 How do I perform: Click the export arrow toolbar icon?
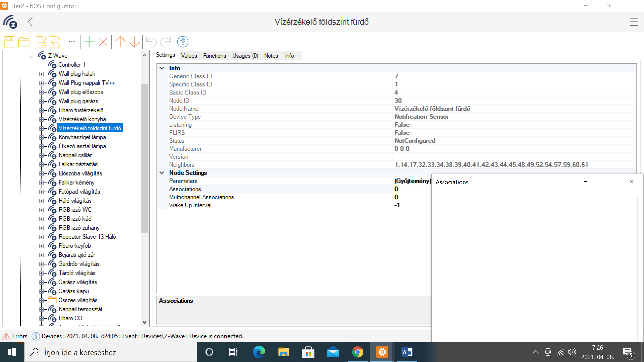[x=40, y=42]
